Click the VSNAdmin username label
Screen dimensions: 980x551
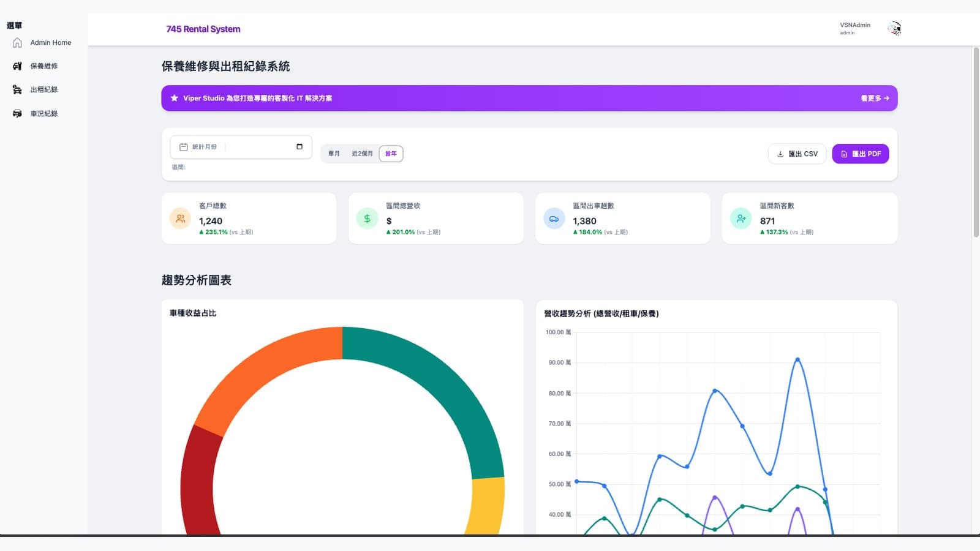[855, 25]
